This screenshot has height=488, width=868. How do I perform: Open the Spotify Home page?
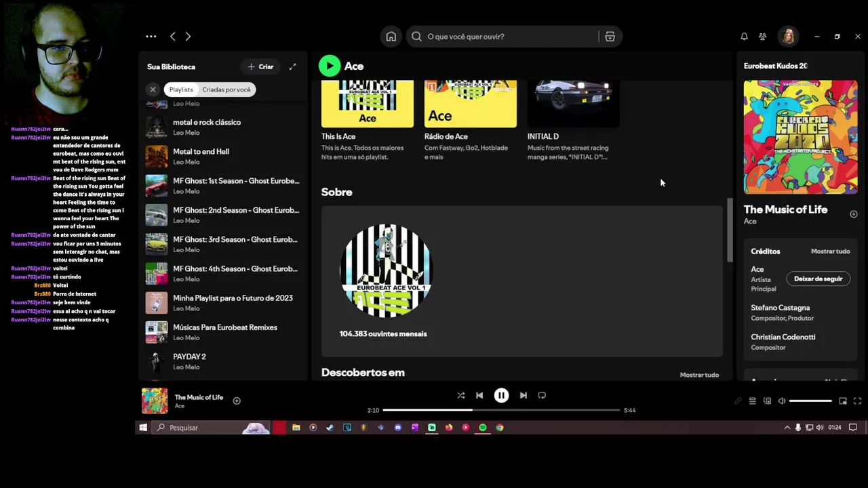point(391,37)
